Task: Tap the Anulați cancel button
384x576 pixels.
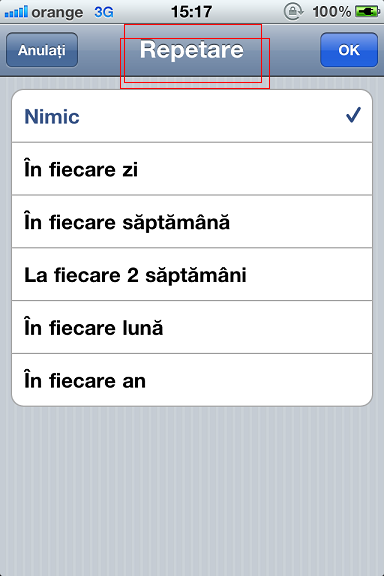Action: click(x=42, y=50)
